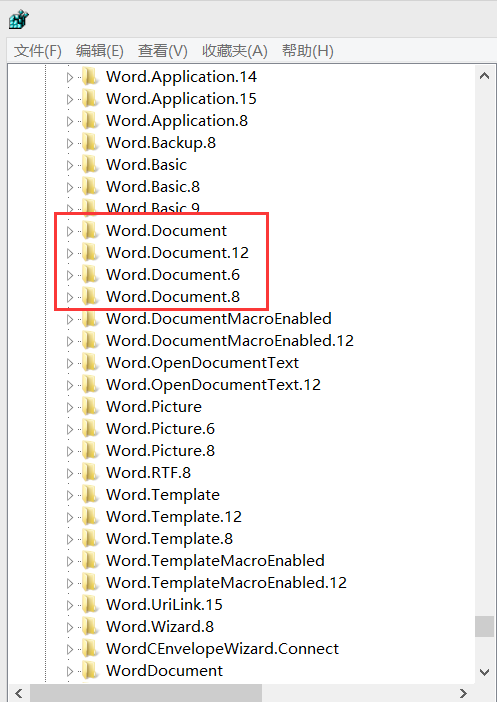
Task: Click folder icon of Word.TemplateMacroEnabled
Action: 90,560
